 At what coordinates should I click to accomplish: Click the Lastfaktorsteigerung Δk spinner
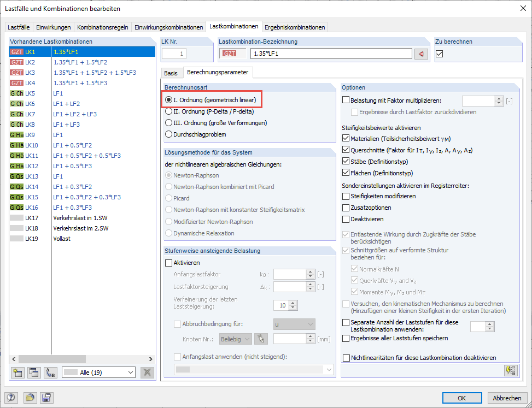pos(310,287)
